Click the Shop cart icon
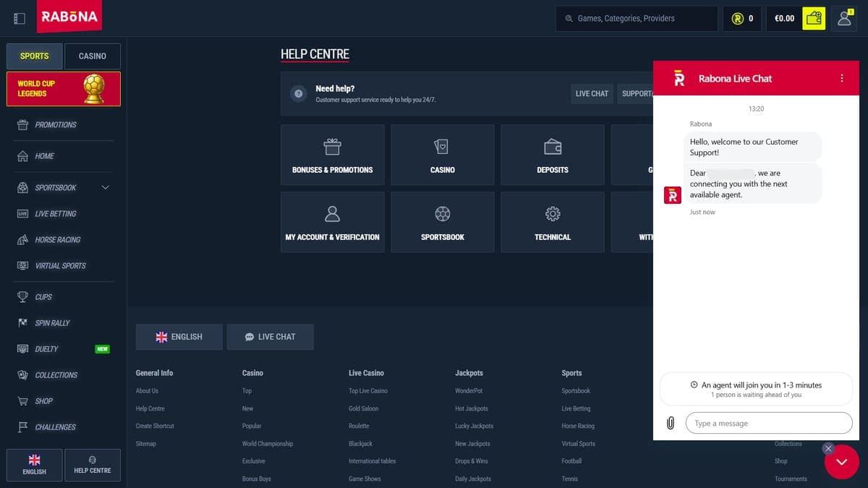This screenshot has height=488, width=868. pos(22,401)
